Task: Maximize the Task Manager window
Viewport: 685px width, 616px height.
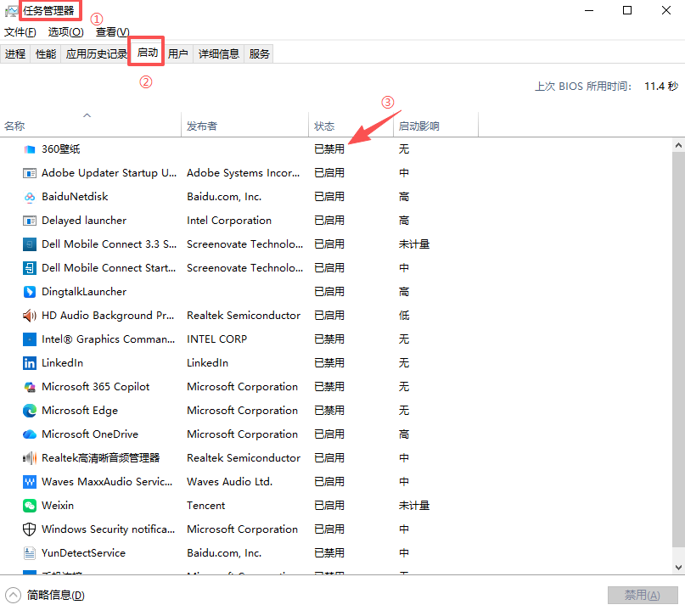Action: (627, 10)
